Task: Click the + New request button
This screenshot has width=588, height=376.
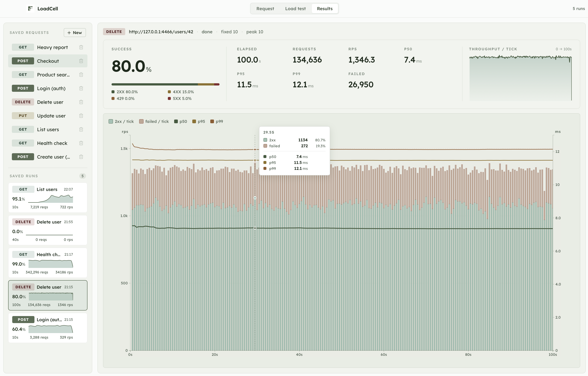Action: click(x=75, y=32)
